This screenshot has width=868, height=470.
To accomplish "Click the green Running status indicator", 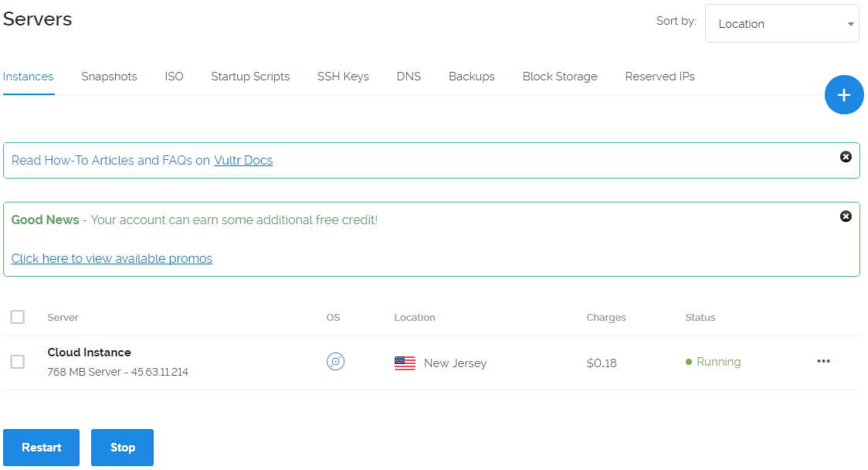I will click(x=713, y=362).
